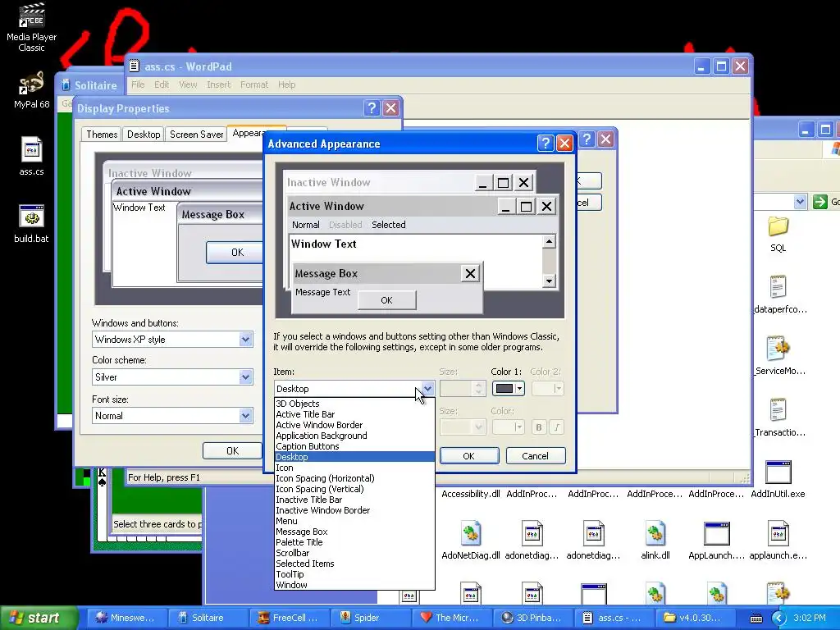Click the Advanced Appearance help question button
The width and height of the screenshot is (840, 630).
point(545,143)
